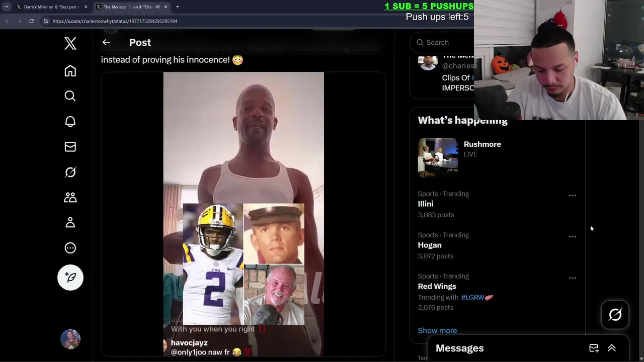The image size is (644, 362).
Task: Click browser forward arrow
Action: point(20,21)
